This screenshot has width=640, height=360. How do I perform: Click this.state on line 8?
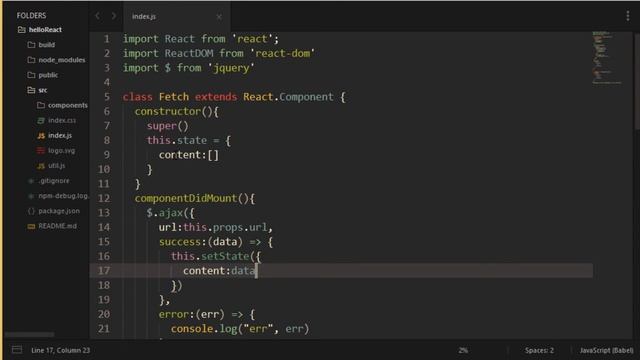pos(177,140)
